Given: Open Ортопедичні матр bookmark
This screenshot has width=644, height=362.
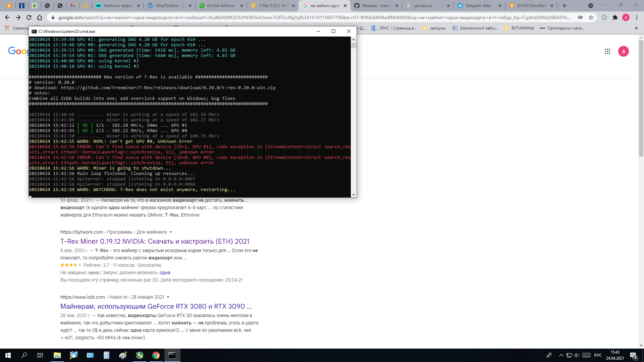Looking at the screenshot, I should click(x=562, y=28).
